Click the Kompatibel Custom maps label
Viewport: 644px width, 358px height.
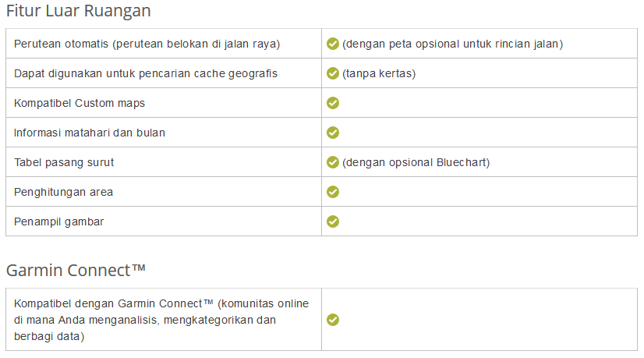(80, 103)
